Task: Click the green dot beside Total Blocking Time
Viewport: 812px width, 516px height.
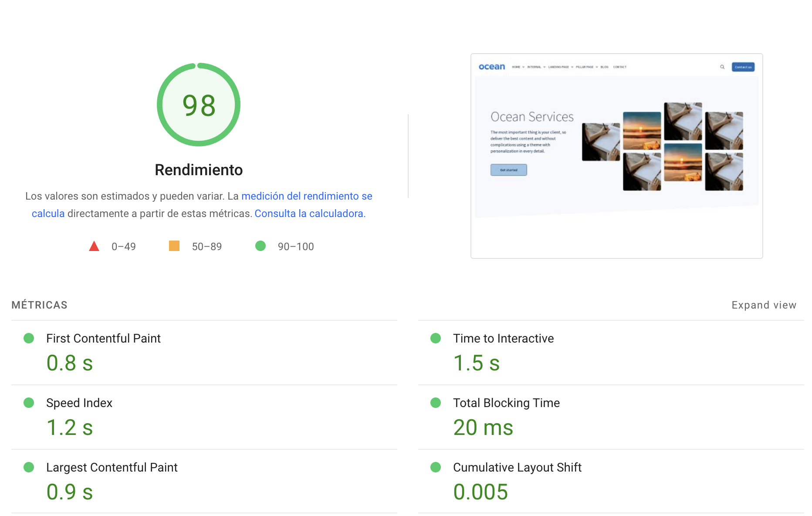Action: tap(435, 403)
